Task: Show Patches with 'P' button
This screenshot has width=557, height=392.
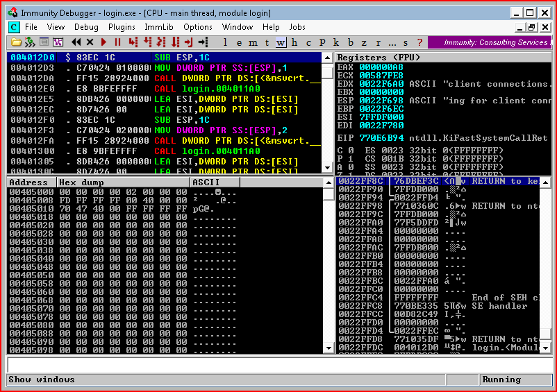Action: click(322, 42)
